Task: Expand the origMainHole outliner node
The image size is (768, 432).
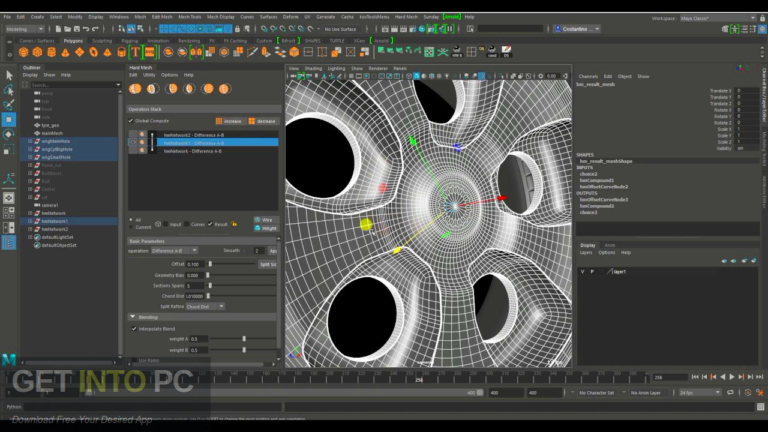Action: [x=30, y=142]
